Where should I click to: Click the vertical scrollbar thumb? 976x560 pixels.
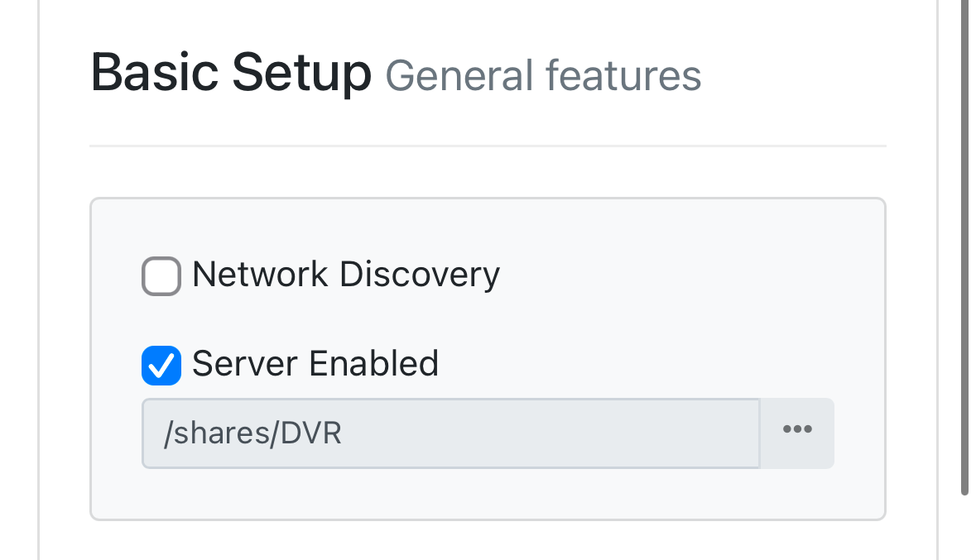pos(964,248)
